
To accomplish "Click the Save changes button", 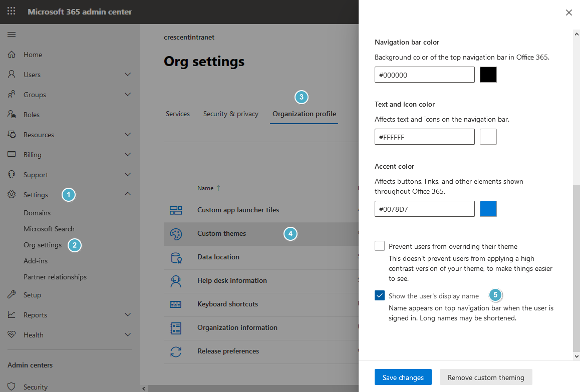I will point(403,377).
